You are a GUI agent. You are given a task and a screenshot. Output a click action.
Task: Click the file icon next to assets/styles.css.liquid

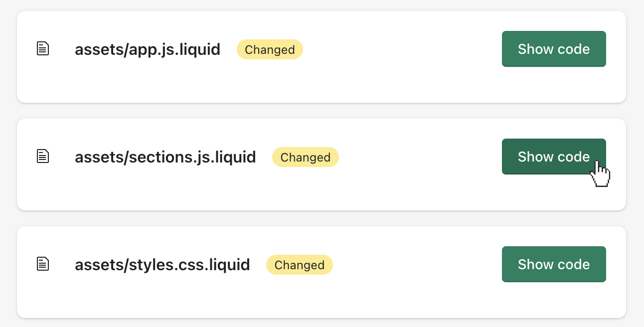(x=43, y=264)
